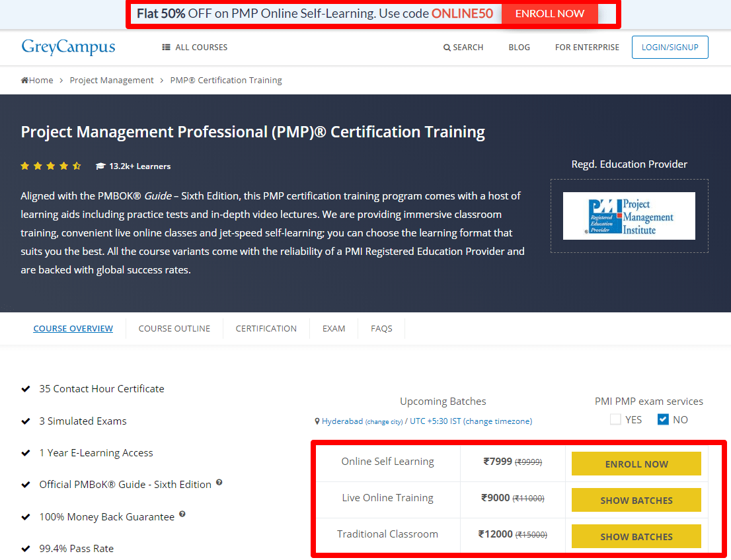Click the UTC +5:30 IST link
This screenshot has height=560, width=731.
[x=436, y=421]
